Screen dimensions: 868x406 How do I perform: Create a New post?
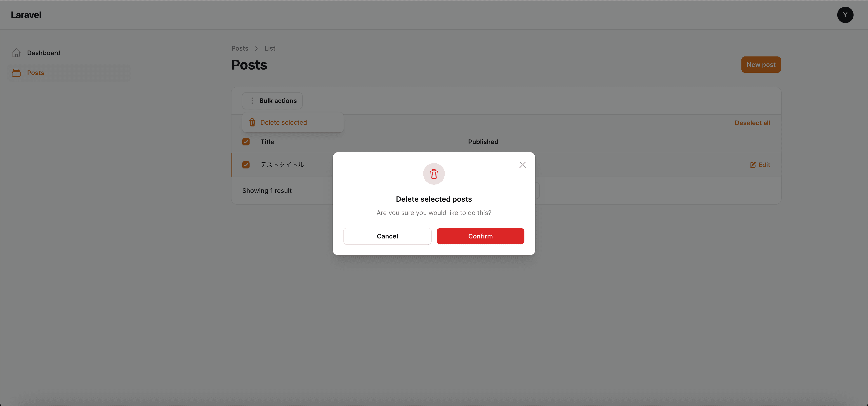761,65
